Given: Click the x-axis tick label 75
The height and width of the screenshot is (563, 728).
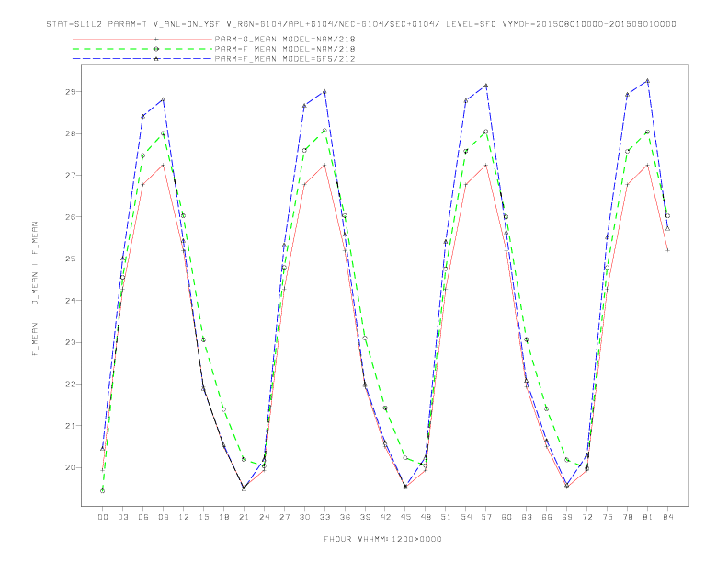Looking at the screenshot, I should tap(608, 517).
